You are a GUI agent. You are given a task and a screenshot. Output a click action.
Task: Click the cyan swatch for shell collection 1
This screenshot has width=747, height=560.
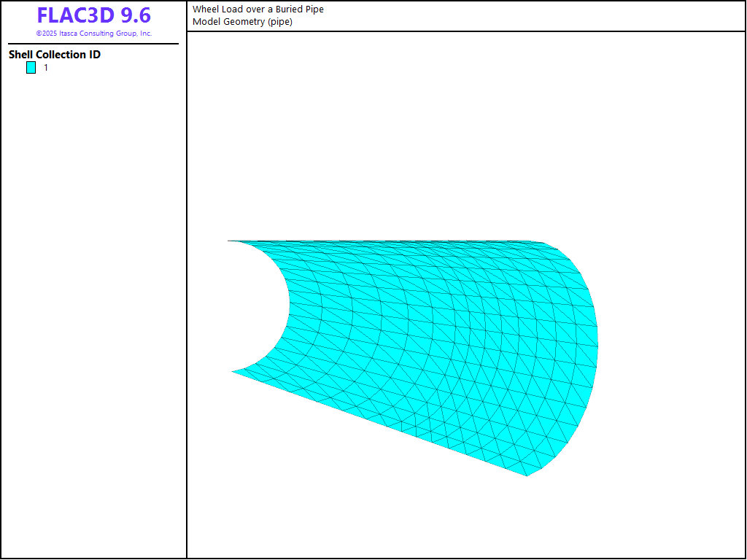pos(30,67)
